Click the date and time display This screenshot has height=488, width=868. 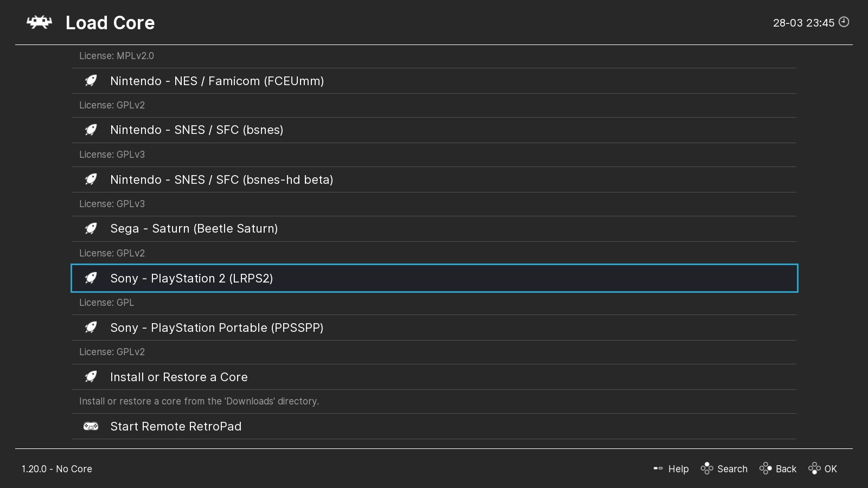point(803,23)
